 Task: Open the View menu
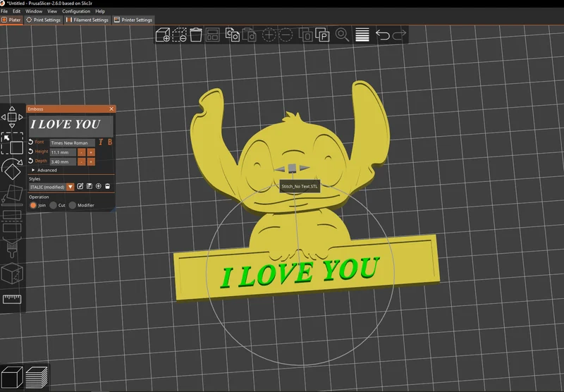click(52, 11)
